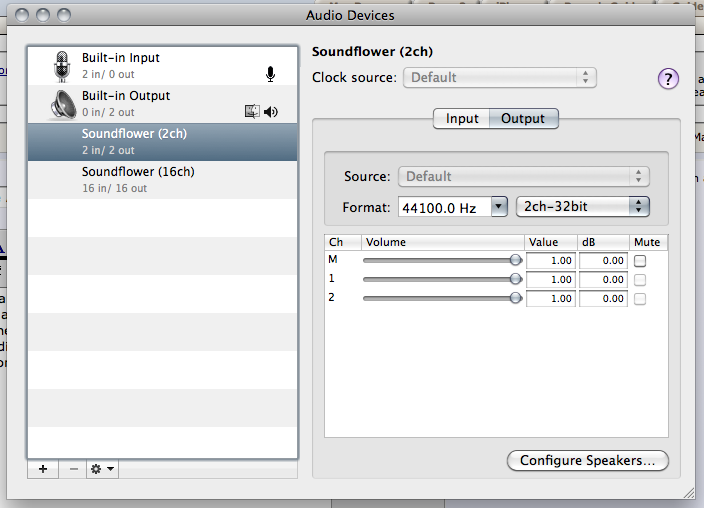Click the Volume column header
This screenshot has height=508, width=704.
pos(443,242)
